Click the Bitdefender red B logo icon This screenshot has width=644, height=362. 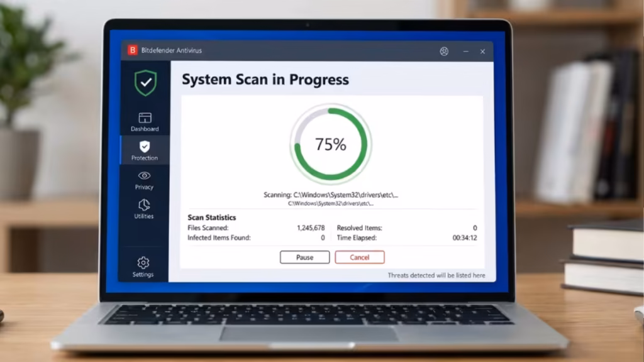[132, 50]
